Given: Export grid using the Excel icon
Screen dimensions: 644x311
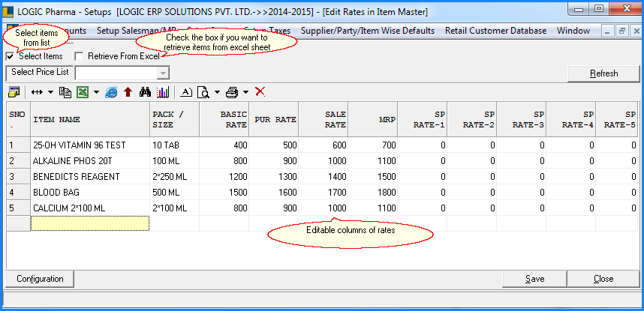Looking at the screenshot, I should point(82,92).
